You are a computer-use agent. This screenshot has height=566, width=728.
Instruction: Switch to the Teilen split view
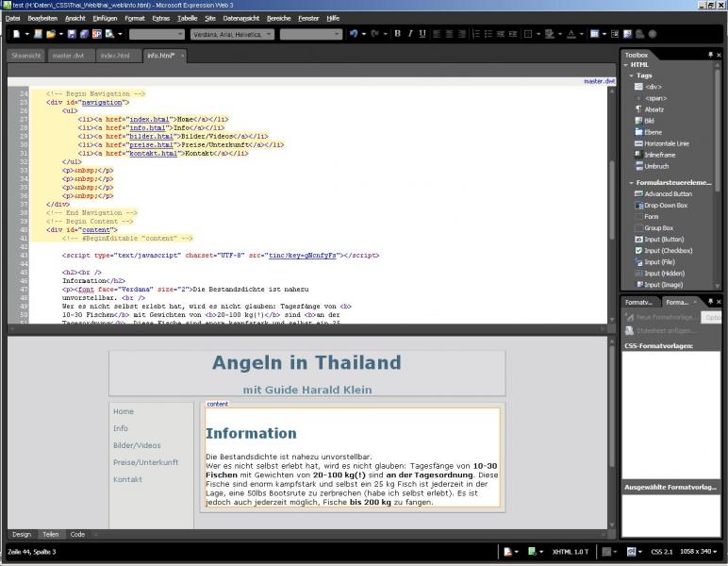pyautogui.click(x=50, y=534)
